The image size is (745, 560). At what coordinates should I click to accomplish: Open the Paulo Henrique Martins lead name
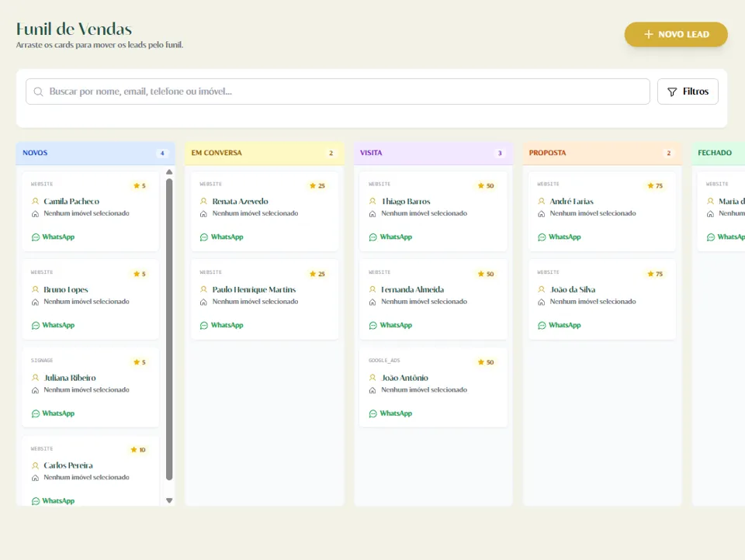(x=254, y=290)
